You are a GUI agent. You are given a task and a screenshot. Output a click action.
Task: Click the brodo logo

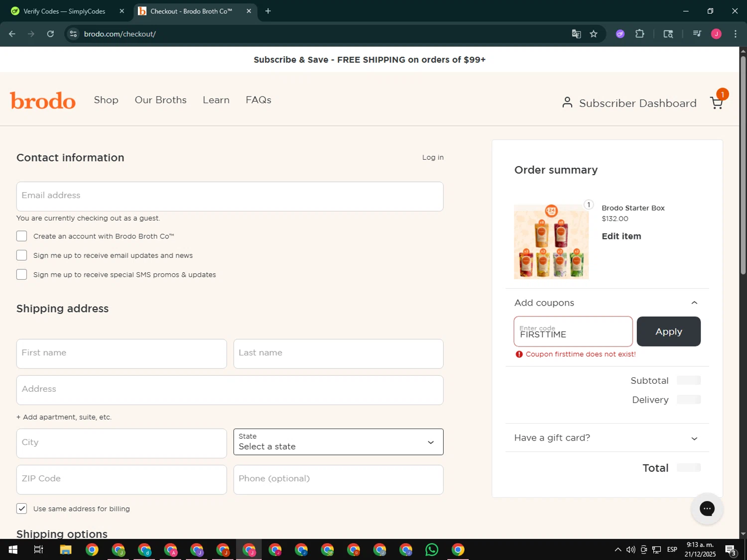click(43, 101)
